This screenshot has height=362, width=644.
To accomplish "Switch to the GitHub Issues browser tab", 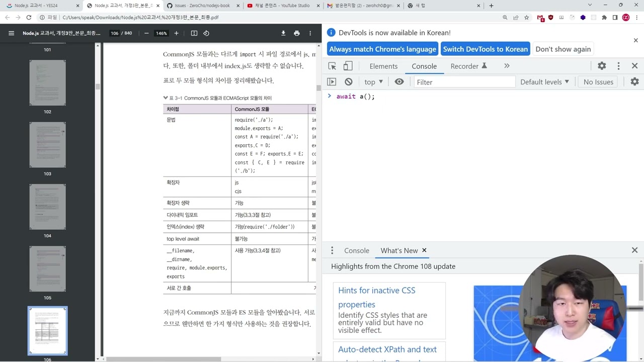I will coord(201,6).
